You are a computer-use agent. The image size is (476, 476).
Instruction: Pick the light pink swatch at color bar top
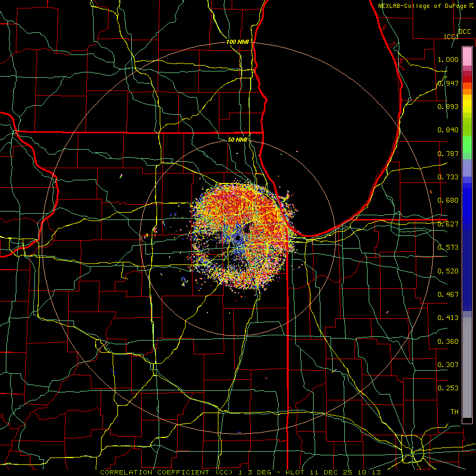[467, 56]
